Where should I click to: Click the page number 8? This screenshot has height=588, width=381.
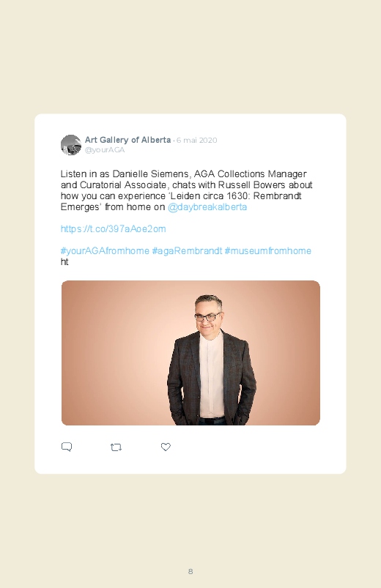tap(190, 571)
